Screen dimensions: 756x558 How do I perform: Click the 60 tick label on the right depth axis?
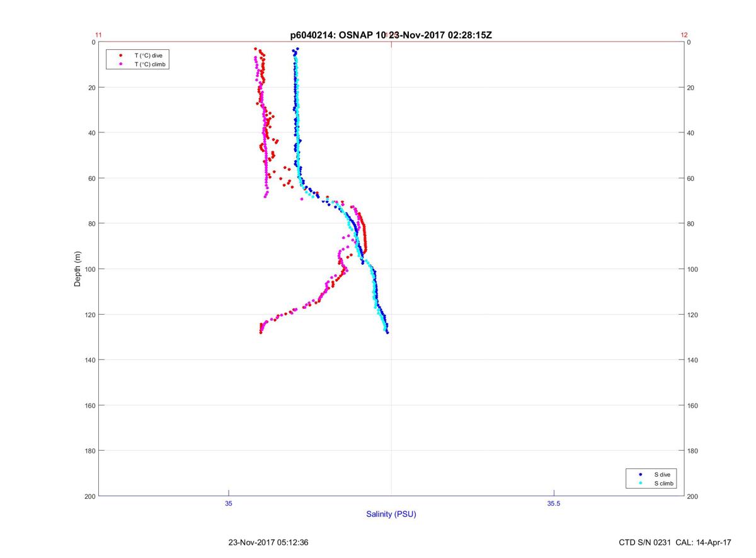(x=691, y=178)
